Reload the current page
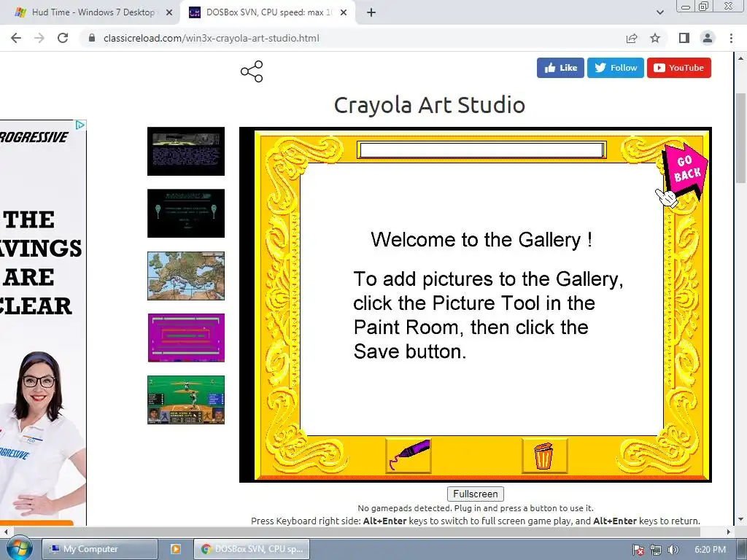This screenshot has width=747, height=560. pos(63,38)
